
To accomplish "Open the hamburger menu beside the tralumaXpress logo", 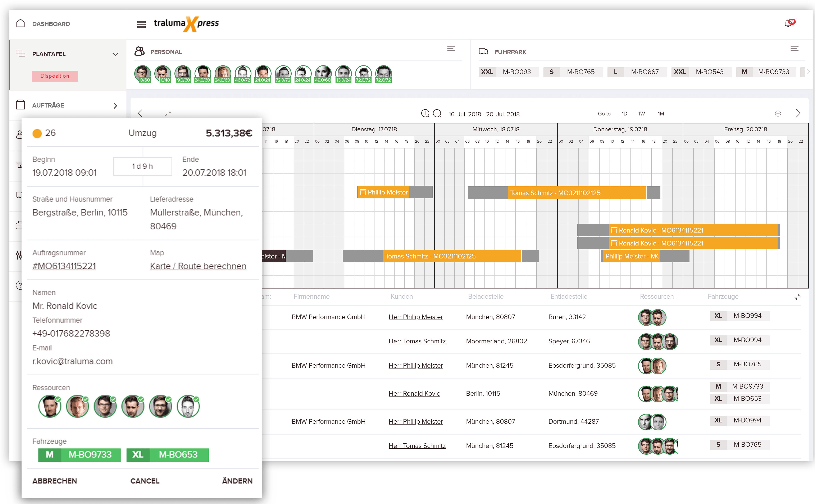I will click(141, 24).
